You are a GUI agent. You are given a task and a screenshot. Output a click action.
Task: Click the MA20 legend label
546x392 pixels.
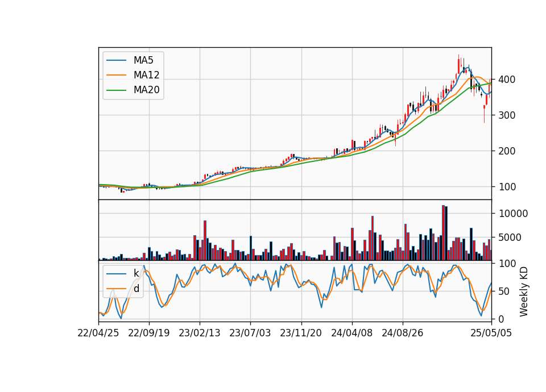(146, 90)
